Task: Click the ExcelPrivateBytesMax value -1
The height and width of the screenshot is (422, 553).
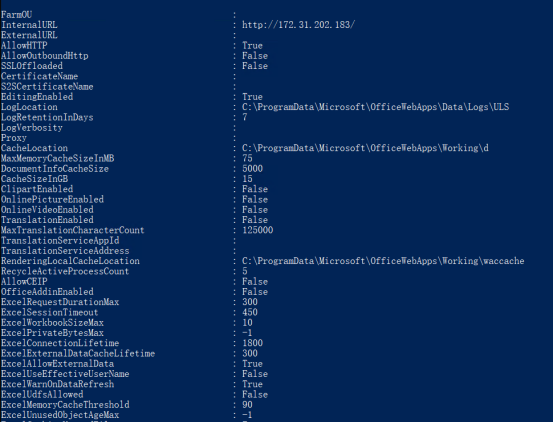Action: (247, 333)
